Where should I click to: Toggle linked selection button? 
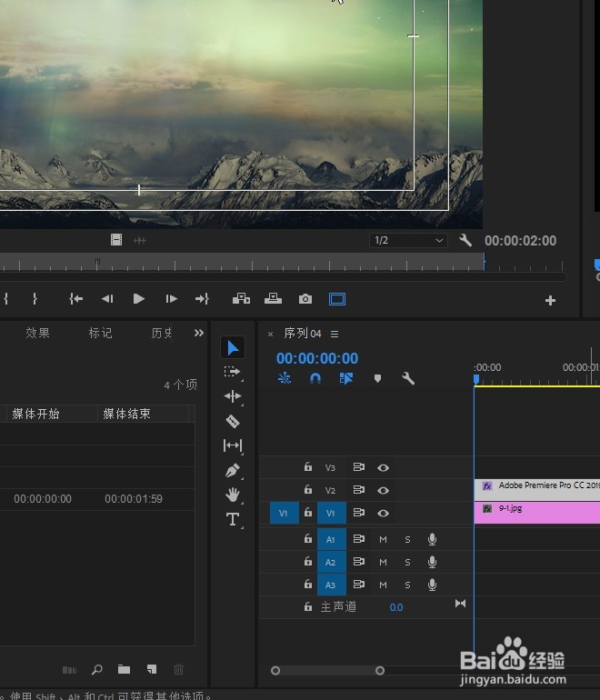tap(346, 378)
